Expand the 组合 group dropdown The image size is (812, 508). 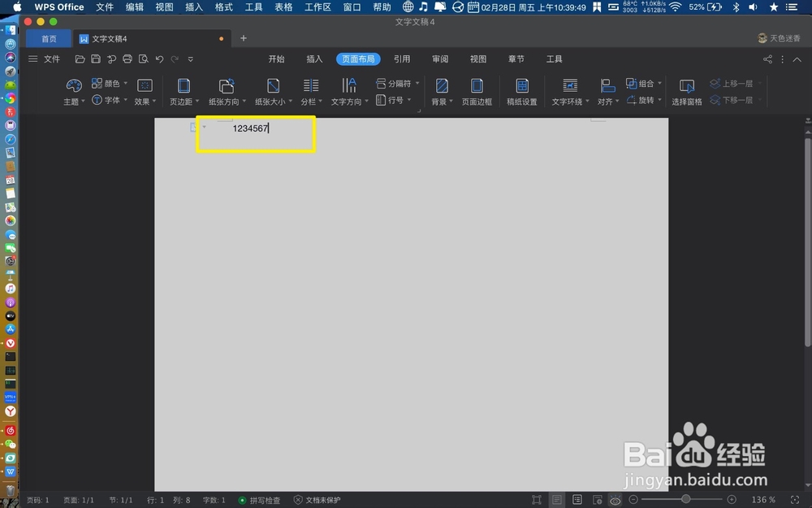(x=659, y=83)
